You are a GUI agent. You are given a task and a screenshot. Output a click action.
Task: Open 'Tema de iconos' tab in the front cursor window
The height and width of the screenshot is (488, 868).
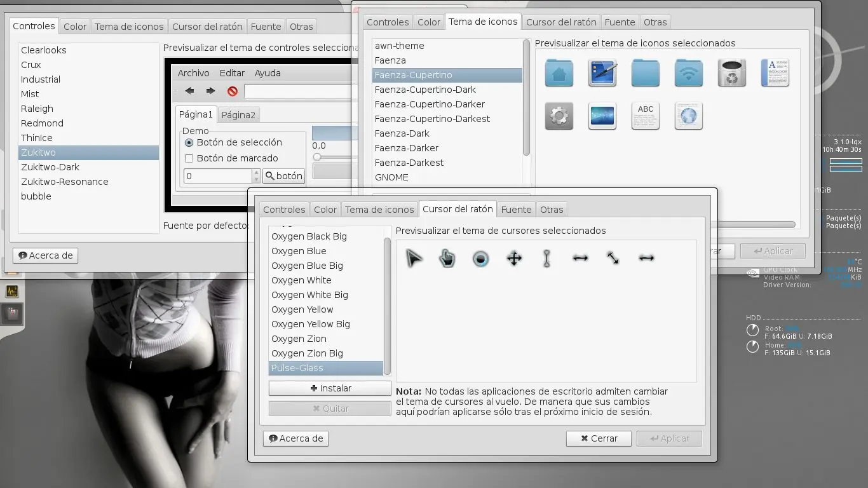(x=379, y=210)
